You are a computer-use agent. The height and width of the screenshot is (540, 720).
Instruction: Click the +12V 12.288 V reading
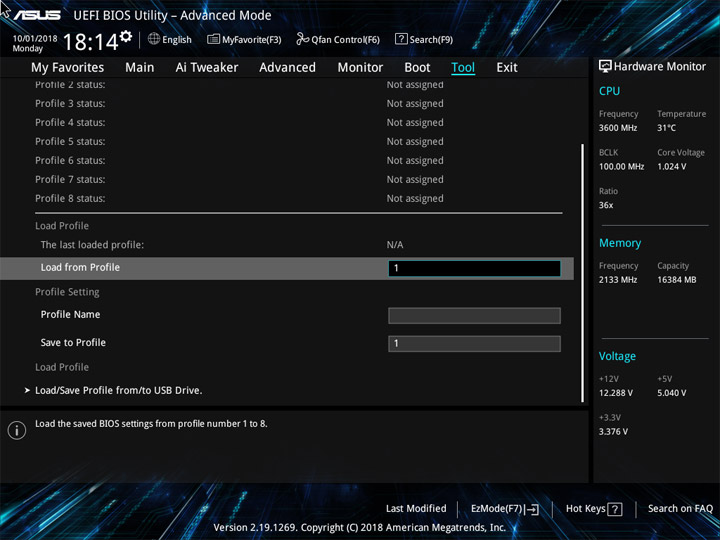[x=616, y=393]
